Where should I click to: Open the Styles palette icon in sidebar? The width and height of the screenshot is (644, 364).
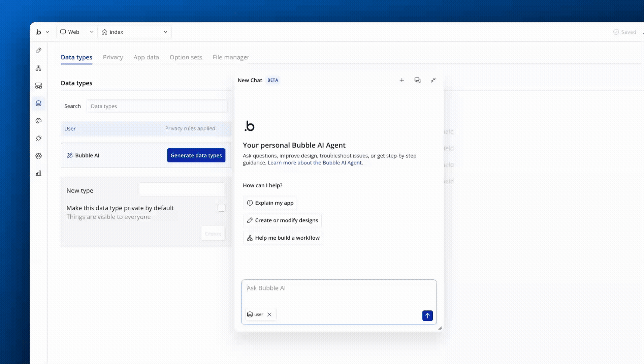pos(39,121)
